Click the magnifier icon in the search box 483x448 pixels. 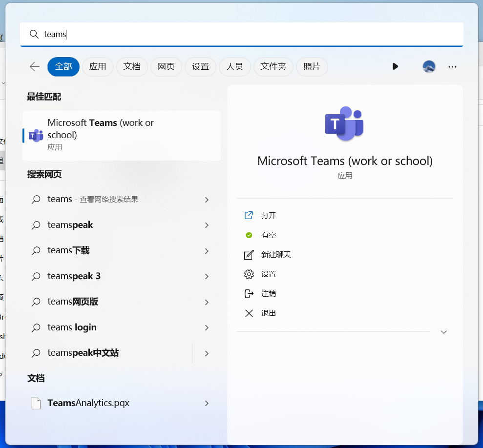click(34, 34)
